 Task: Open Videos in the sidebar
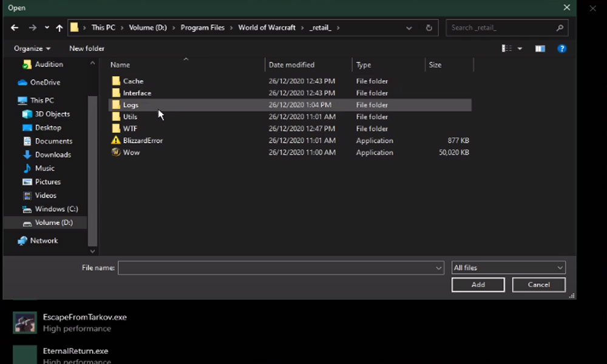point(39,195)
